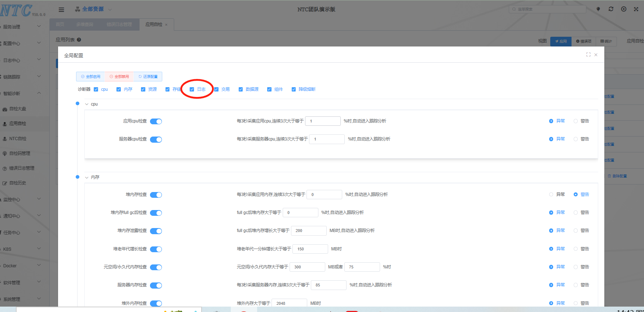Uncheck the 资源 diagnoser checkbox
Image resolution: width=644 pixels, height=312 pixels.
point(143,89)
